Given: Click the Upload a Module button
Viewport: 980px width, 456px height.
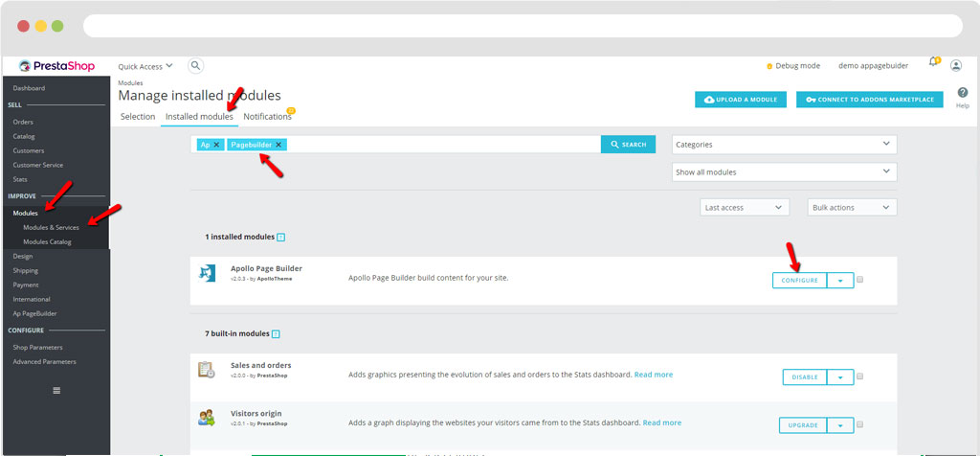Looking at the screenshot, I should pyautogui.click(x=741, y=100).
